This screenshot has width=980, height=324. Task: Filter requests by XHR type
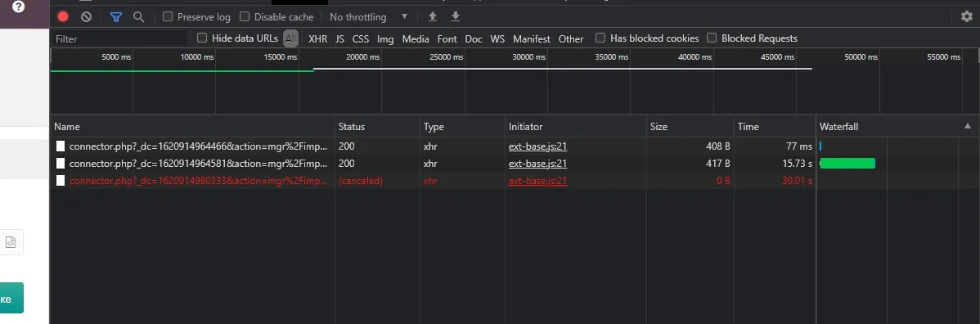[x=317, y=38]
